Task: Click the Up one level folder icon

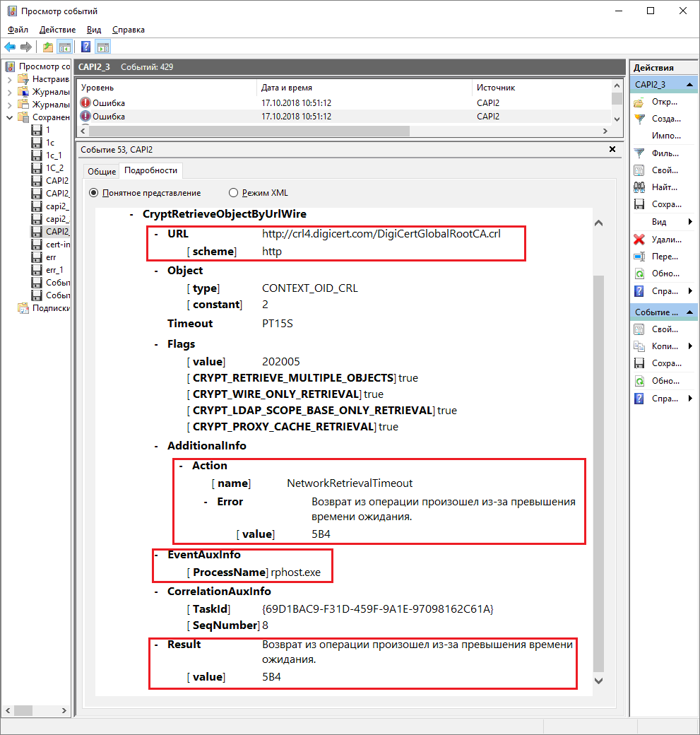Action: (x=47, y=47)
